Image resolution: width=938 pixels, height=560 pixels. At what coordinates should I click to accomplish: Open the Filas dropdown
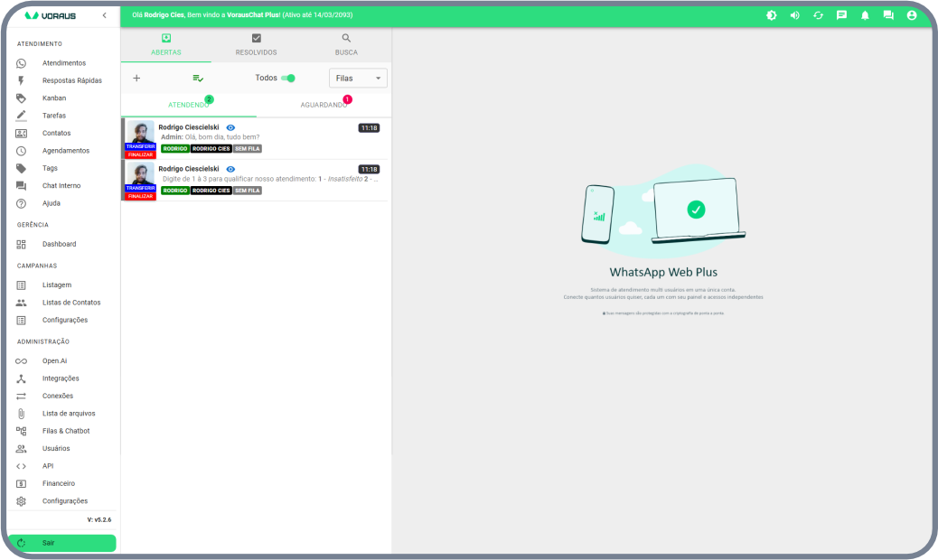coord(358,79)
